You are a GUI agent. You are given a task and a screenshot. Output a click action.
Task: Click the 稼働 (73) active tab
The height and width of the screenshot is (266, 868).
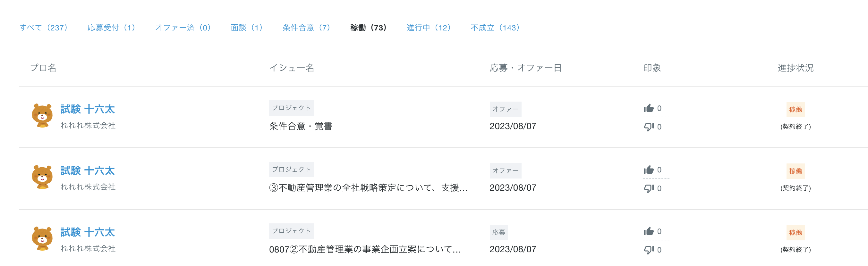(x=368, y=28)
